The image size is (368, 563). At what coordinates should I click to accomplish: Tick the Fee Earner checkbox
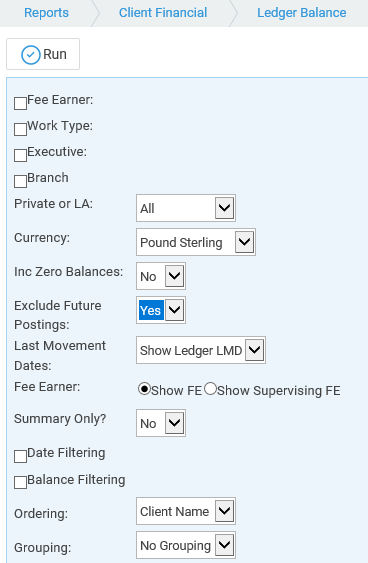pos(20,103)
